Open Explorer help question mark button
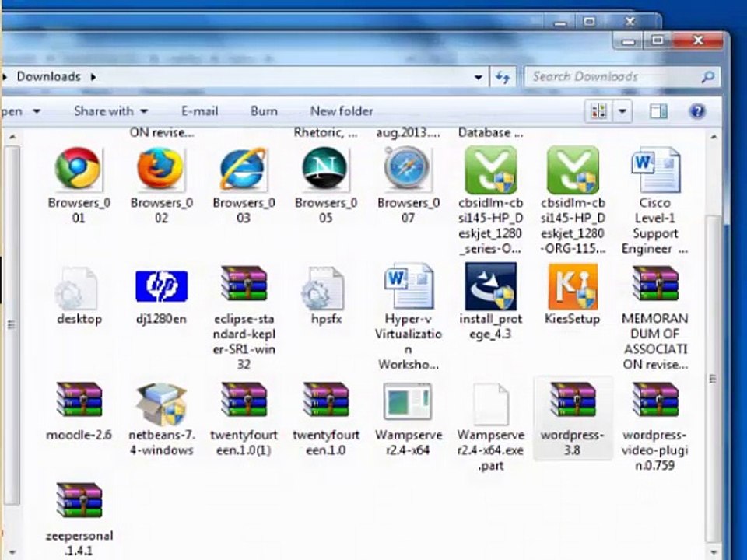 (697, 112)
